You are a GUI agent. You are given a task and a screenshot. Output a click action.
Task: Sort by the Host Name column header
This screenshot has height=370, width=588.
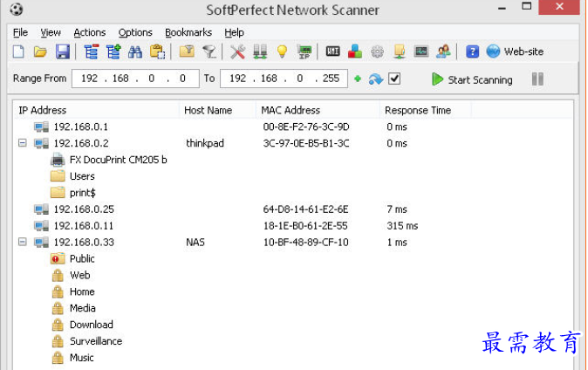pos(218,110)
